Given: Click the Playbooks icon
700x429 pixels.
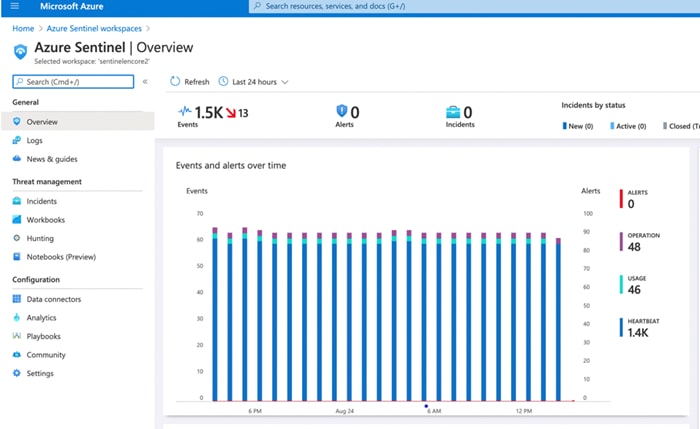Looking at the screenshot, I should [17, 336].
